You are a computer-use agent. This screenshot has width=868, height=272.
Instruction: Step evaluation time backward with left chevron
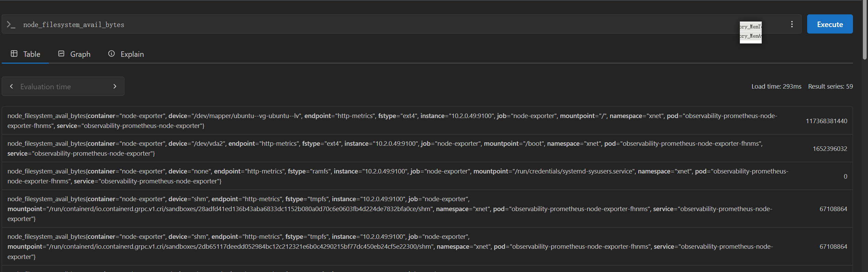[11, 86]
